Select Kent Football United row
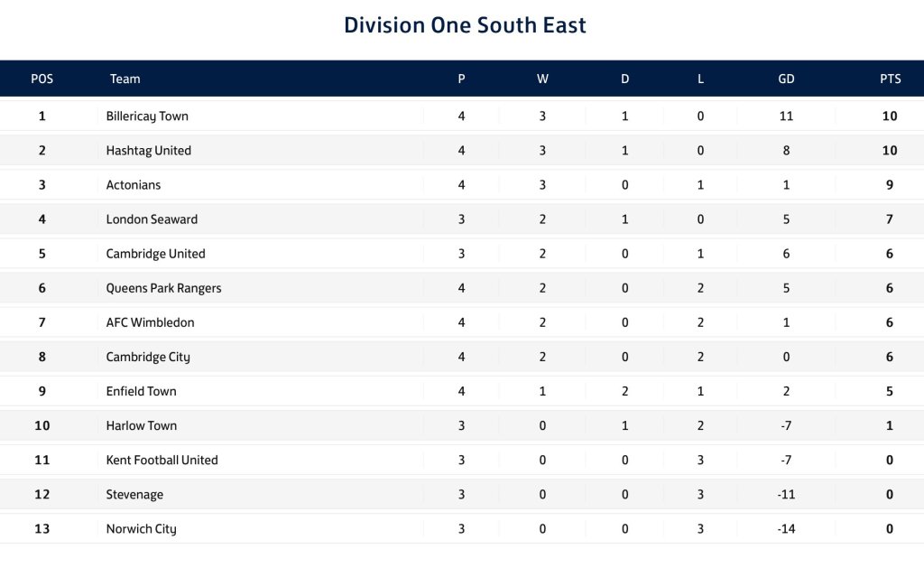This screenshot has width=924, height=568. coord(162,460)
